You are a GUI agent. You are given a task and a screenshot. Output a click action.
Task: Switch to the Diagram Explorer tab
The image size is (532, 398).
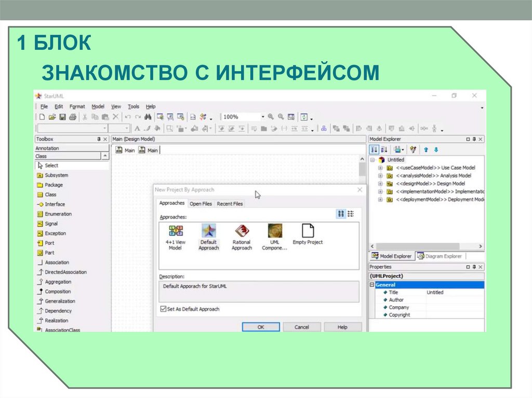tap(440, 256)
